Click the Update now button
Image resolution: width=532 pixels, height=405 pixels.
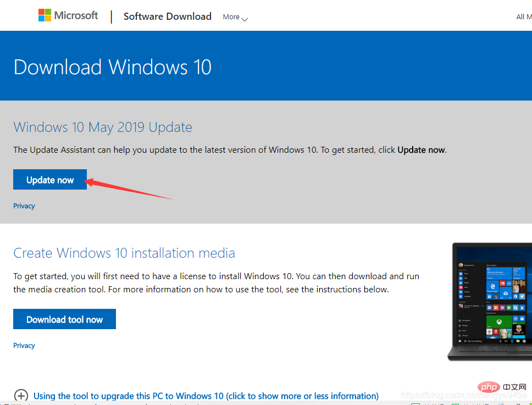coord(50,180)
